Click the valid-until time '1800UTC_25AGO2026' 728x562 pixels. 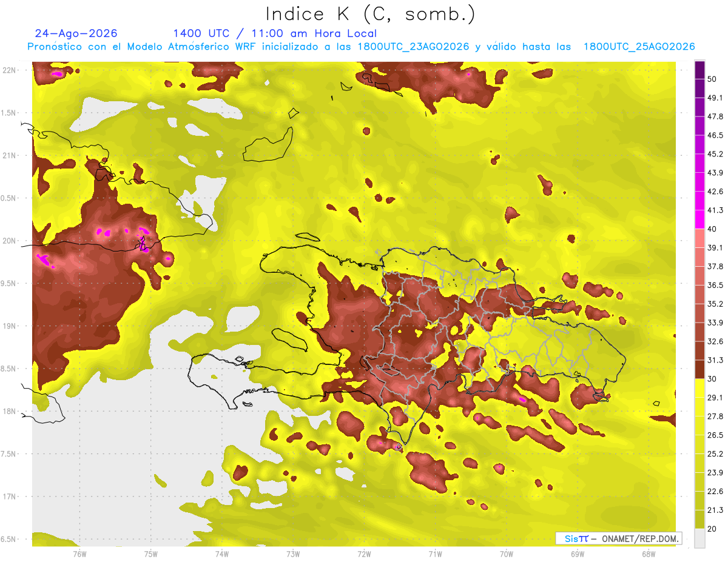point(639,47)
